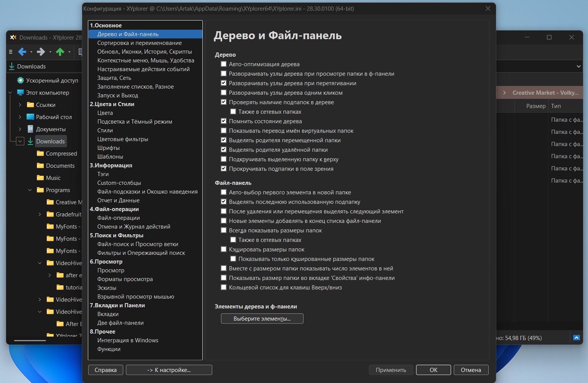
Task: Click the Ускоренный доступ star icon
Action: [21, 80]
